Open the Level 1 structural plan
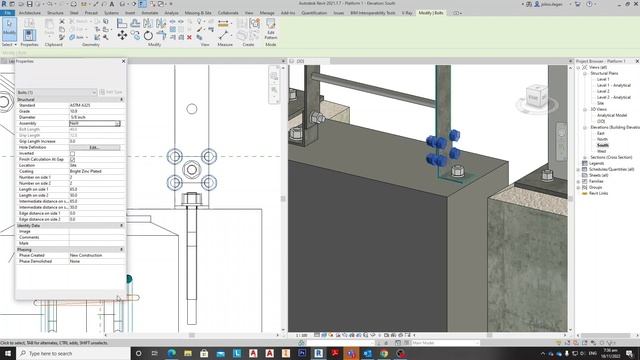Screen dimensions: 640x360 pyautogui.click(x=603, y=79)
